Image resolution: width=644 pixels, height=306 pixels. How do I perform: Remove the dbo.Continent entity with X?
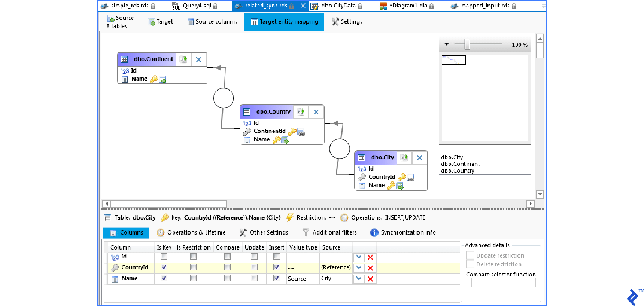[x=199, y=59]
